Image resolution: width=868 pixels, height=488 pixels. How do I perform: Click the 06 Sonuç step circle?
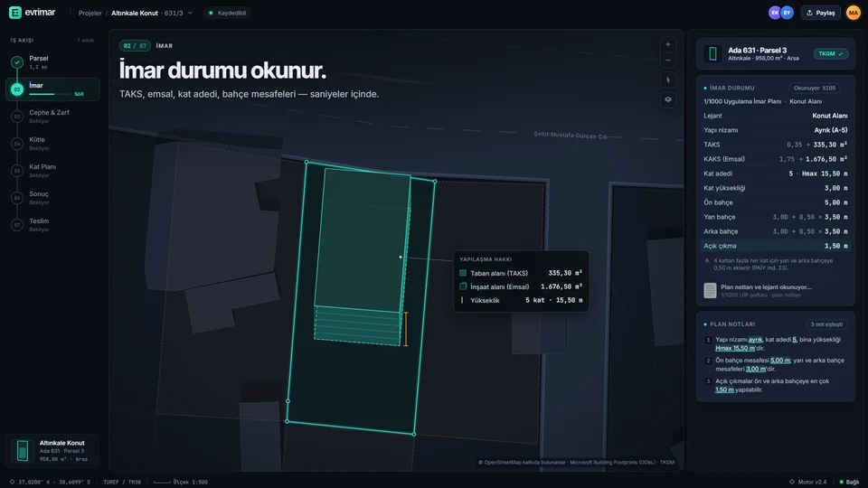17,198
